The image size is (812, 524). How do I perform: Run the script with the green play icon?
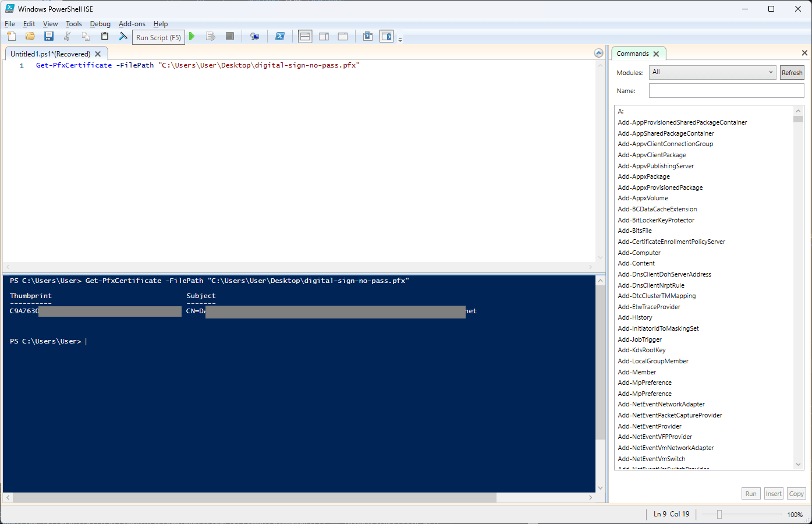pos(192,36)
